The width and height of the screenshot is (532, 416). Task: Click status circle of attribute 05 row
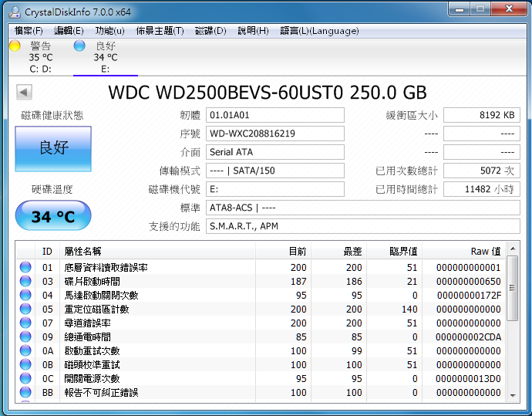pos(25,309)
